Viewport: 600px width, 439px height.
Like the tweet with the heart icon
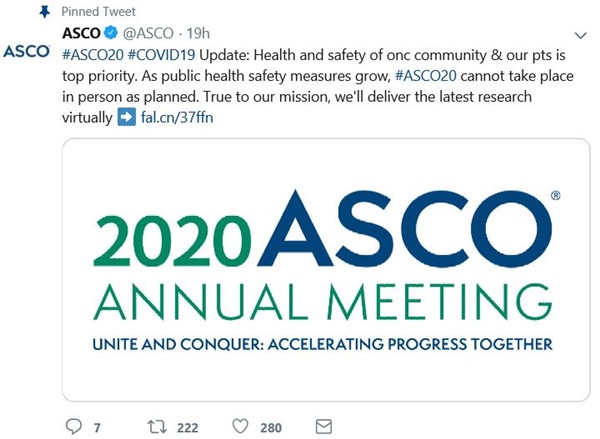(241, 426)
